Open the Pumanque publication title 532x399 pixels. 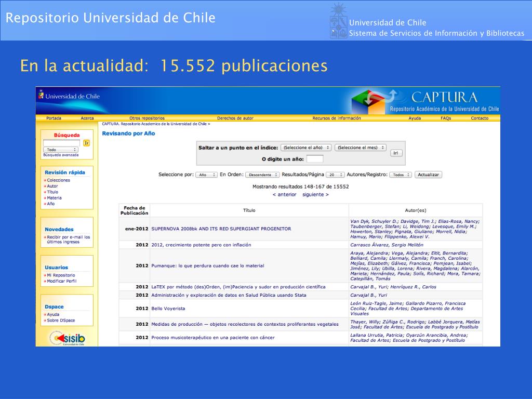click(208, 265)
